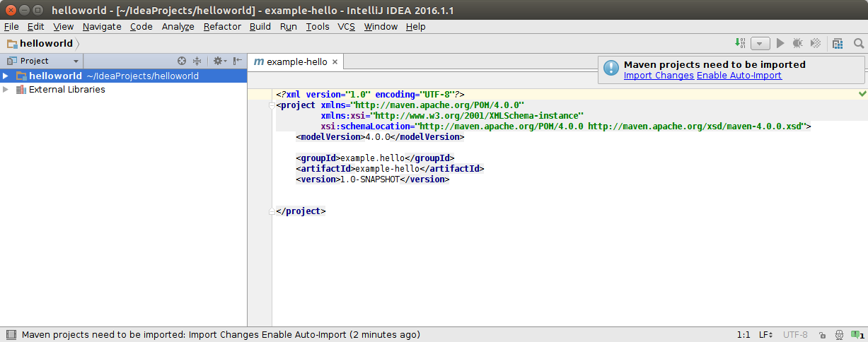The width and height of the screenshot is (868, 342).
Task: Click the modelVersion line in the editor
Action: click(x=380, y=136)
